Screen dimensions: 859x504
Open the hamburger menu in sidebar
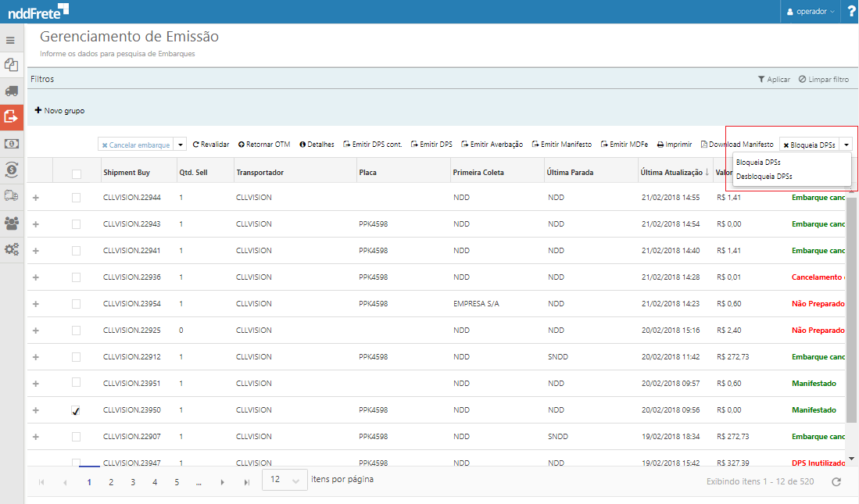[11, 40]
